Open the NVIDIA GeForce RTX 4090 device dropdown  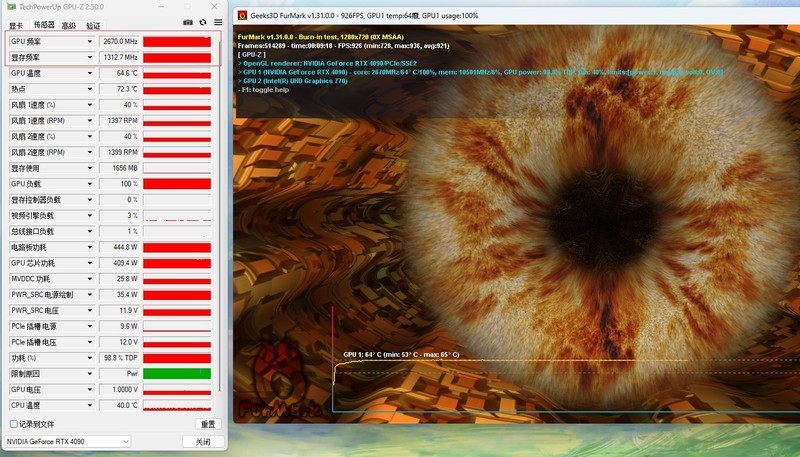(67, 441)
